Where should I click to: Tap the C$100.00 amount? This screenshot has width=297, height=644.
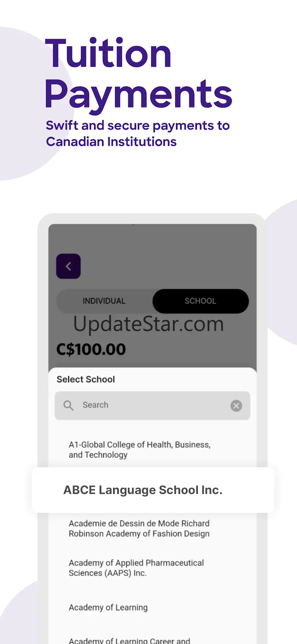91,349
